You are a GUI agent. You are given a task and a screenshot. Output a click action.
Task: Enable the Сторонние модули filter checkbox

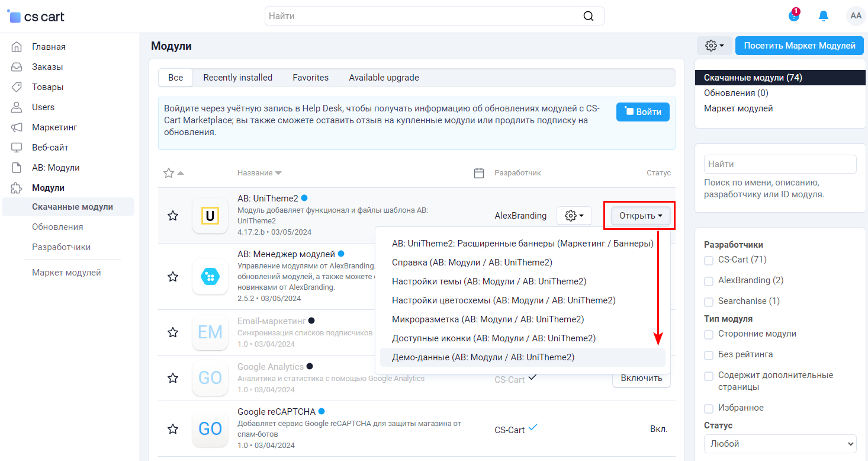(x=709, y=334)
